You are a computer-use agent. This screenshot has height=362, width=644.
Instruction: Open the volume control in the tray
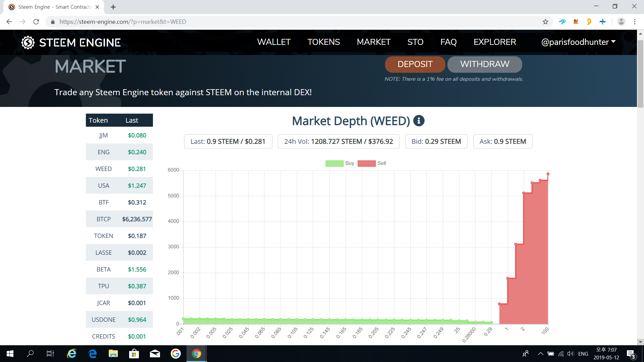tap(570, 354)
